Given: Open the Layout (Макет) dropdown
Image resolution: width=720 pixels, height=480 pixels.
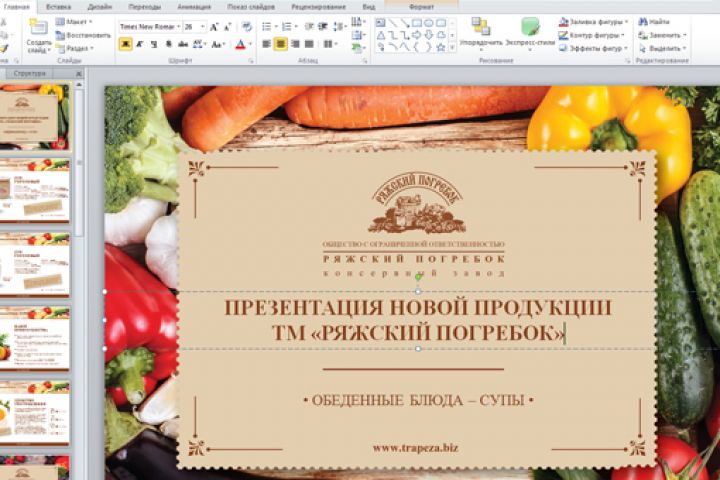Looking at the screenshot, I should [74, 22].
